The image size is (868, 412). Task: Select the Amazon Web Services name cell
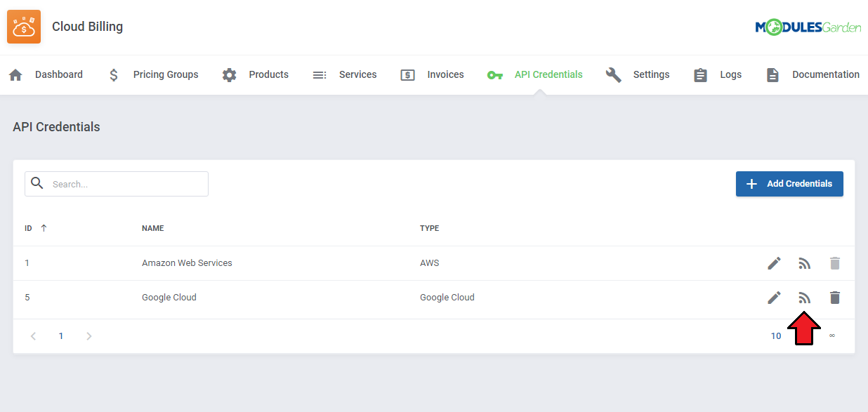click(187, 263)
